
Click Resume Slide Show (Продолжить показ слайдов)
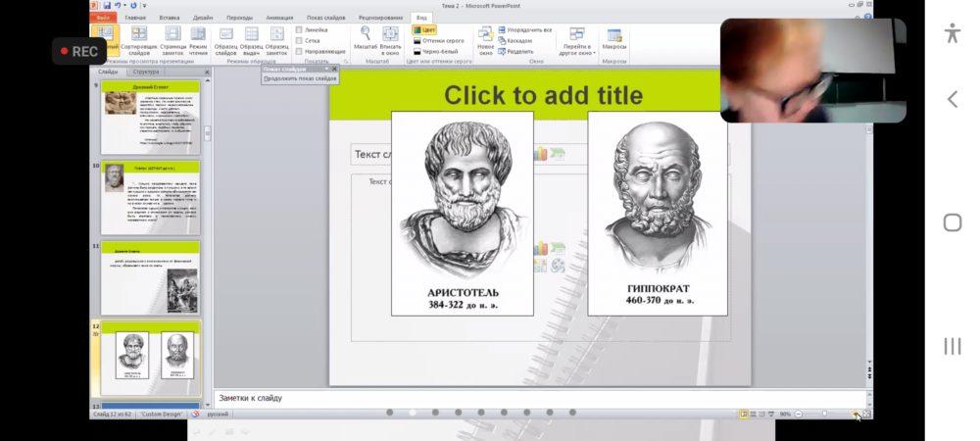300,78
